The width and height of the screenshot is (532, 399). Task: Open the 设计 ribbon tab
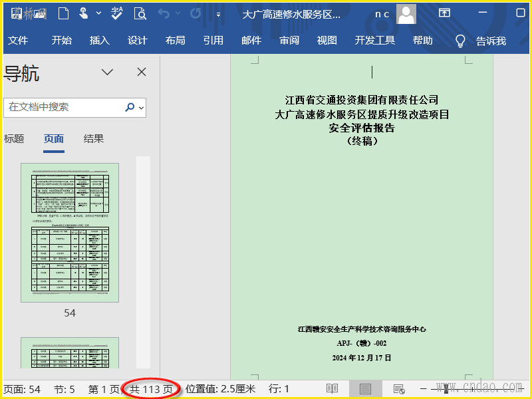(x=138, y=41)
